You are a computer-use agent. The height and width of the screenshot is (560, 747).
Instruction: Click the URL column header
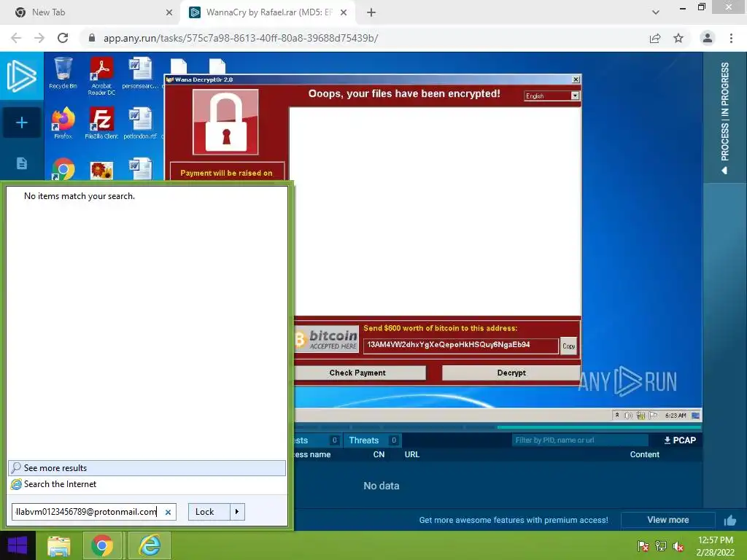click(412, 455)
